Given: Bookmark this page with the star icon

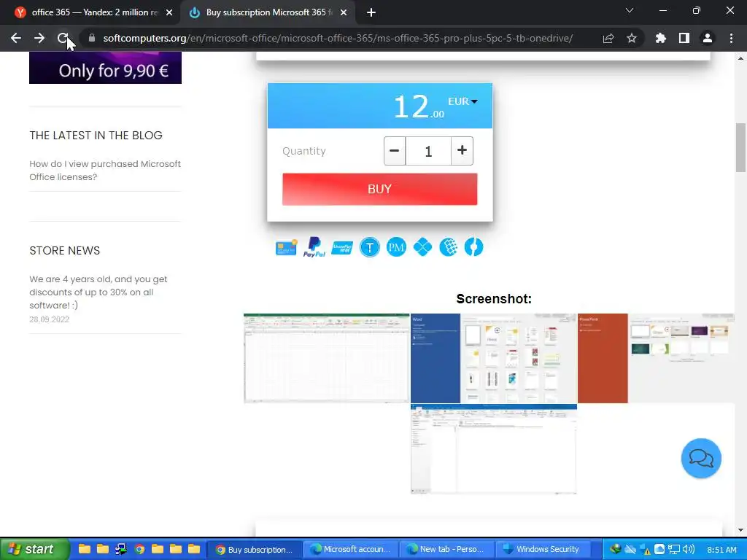Looking at the screenshot, I should pos(632,38).
